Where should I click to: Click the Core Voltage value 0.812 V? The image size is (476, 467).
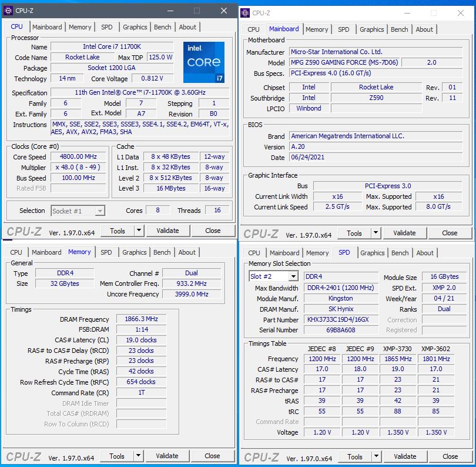[x=152, y=78]
